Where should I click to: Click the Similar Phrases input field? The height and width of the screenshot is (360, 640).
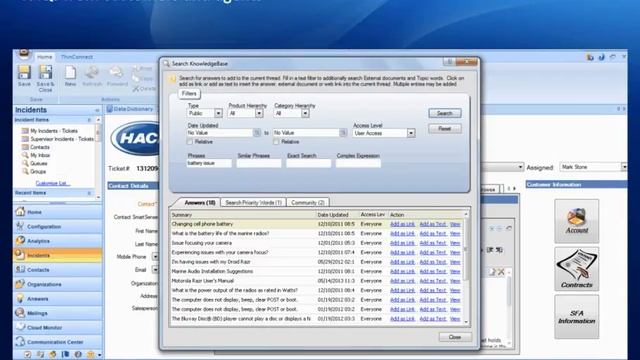click(x=259, y=163)
